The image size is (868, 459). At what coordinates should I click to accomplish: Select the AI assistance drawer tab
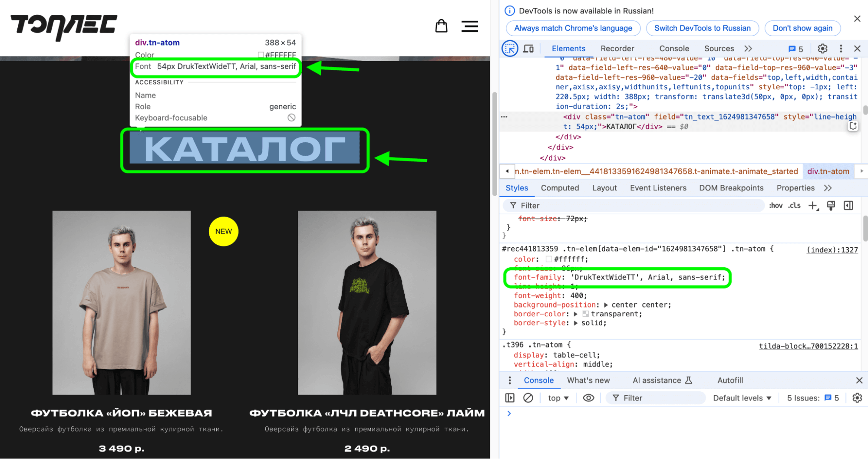(x=662, y=380)
